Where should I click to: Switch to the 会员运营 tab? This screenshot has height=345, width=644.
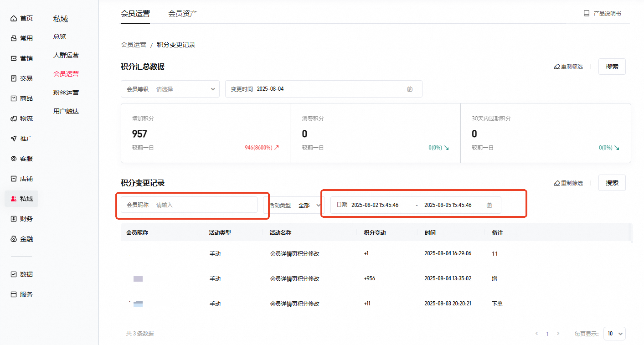(135, 14)
